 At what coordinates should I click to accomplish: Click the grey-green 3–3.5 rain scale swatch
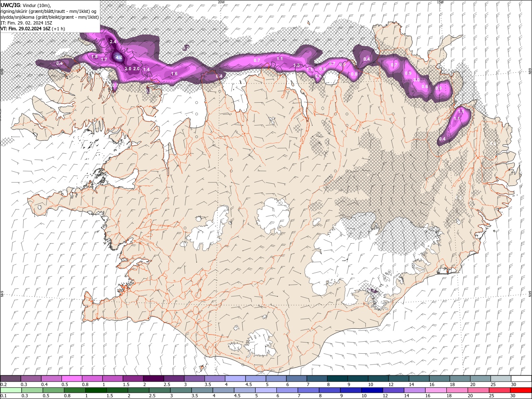coord(180,390)
